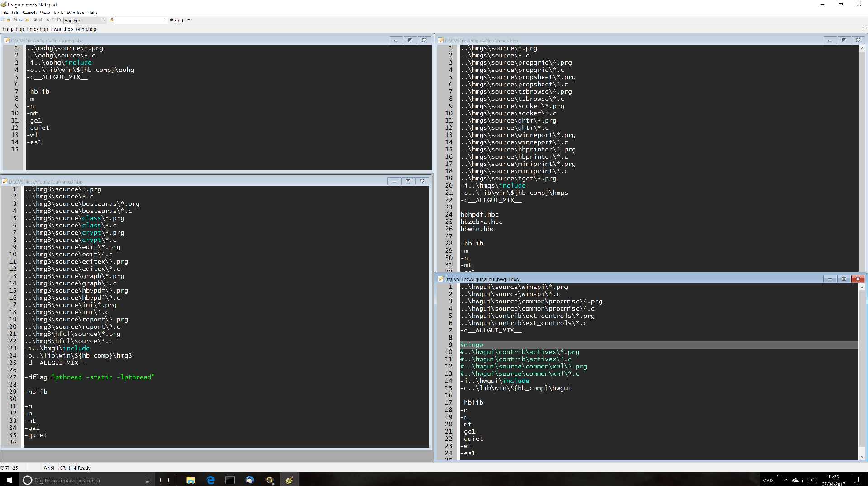This screenshot has height=486, width=868.
Task: Click the Paste icon in the toolbar
Action: coord(59,20)
